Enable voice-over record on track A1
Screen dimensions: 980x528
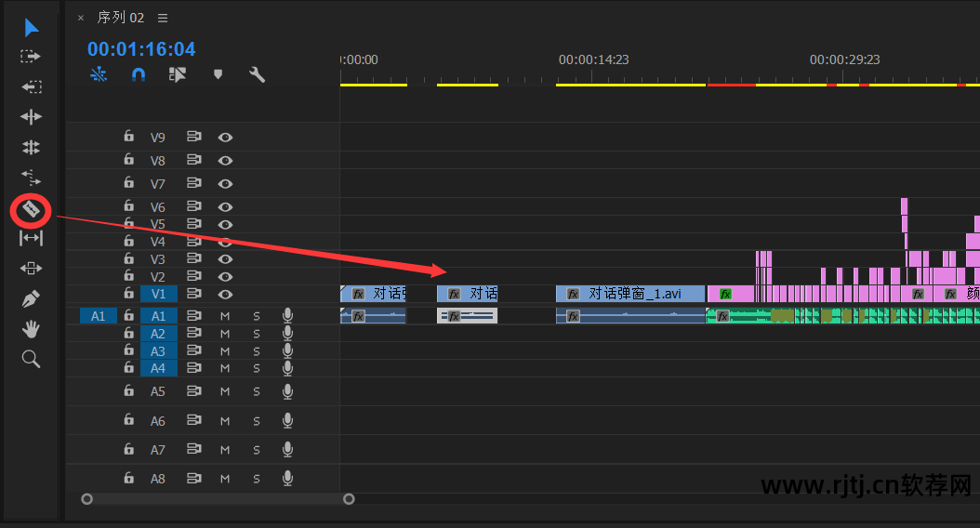point(287,315)
